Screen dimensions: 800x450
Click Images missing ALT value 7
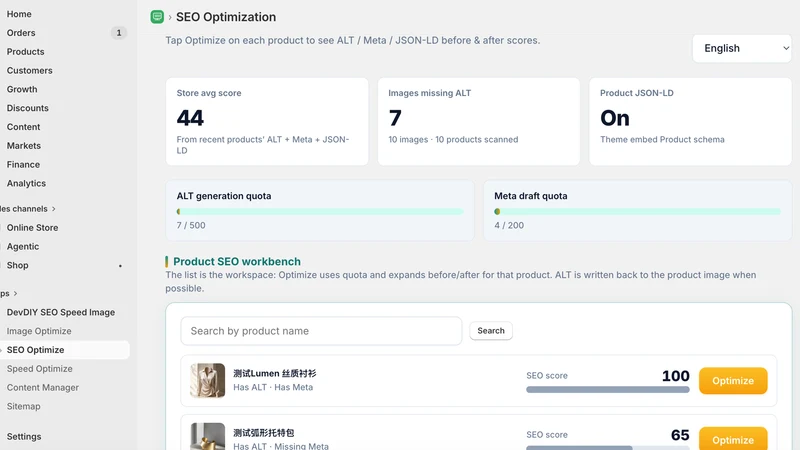395,118
